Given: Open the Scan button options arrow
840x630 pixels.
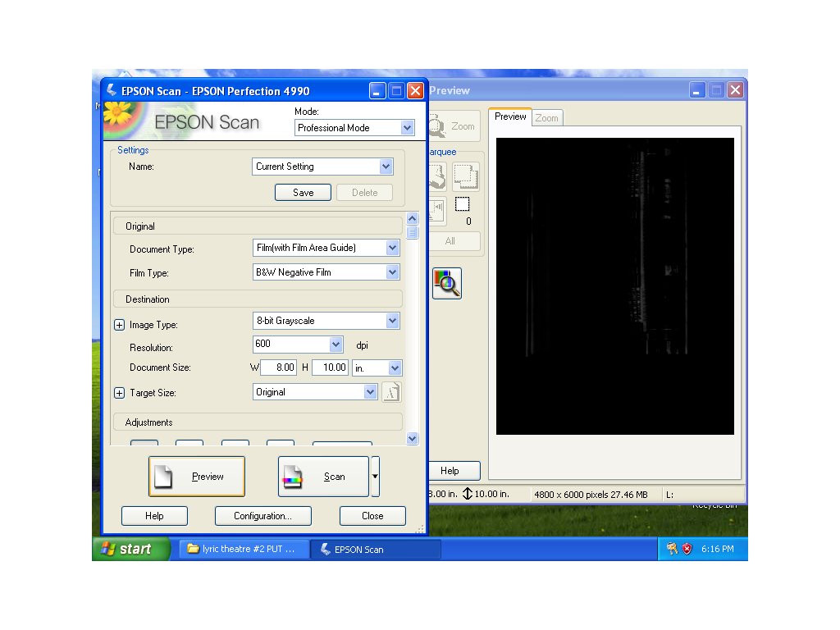Looking at the screenshot, I should coord(376,477).
